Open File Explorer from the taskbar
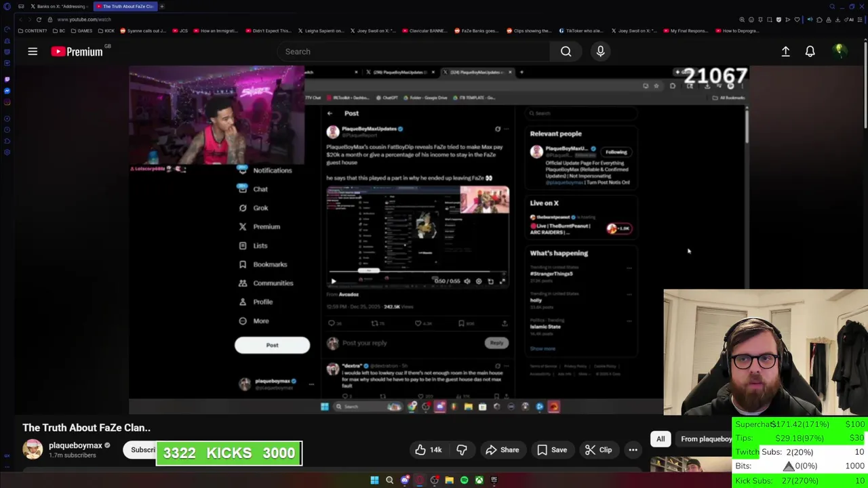Image resolution: width=868 pixels, height=488 pixels. (449, 481)
